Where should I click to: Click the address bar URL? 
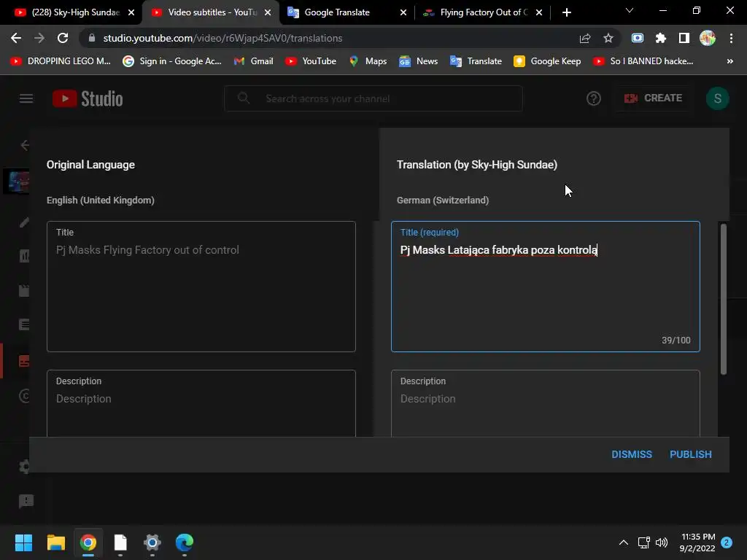pos(222,38)
